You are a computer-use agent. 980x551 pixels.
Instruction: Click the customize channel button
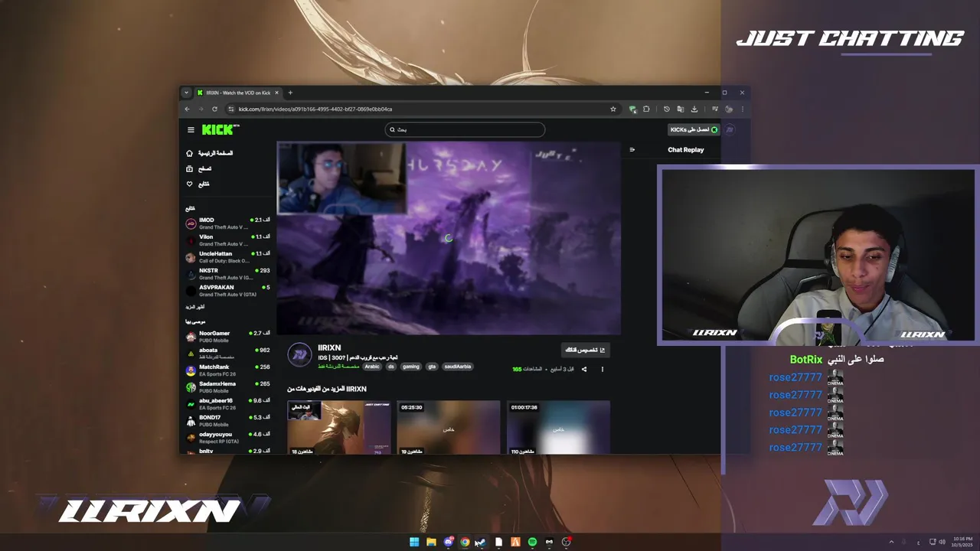point(585,350)
